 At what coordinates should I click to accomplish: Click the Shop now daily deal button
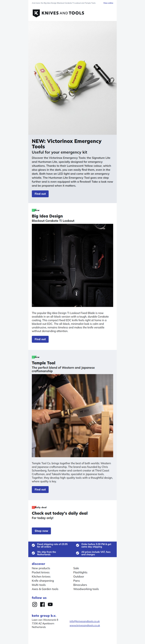(41, 531)
